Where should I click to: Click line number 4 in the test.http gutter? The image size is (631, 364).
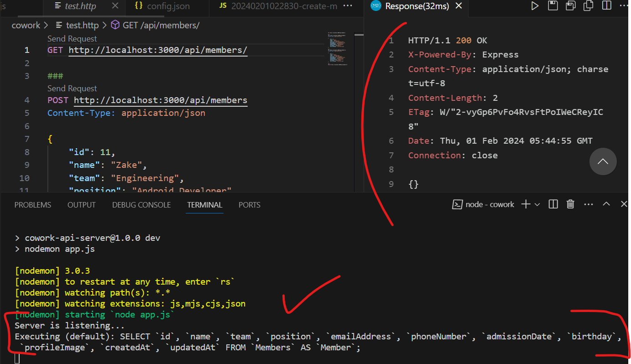coord(27,100)
